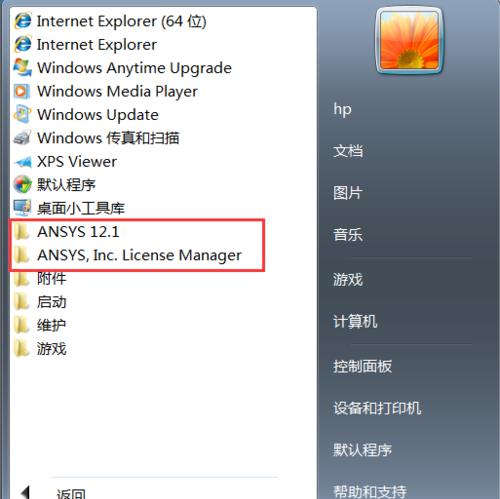Click the 维护 folder icon

pos(22,325)
